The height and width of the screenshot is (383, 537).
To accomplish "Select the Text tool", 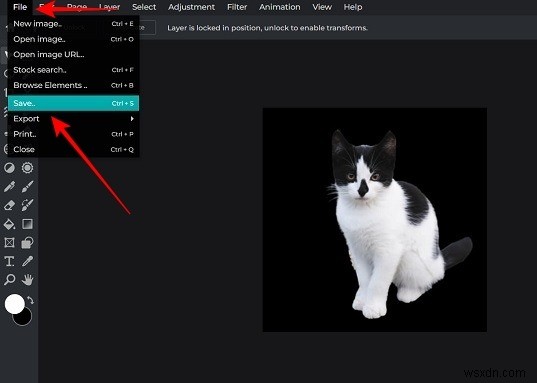I will tap(9, 261).
